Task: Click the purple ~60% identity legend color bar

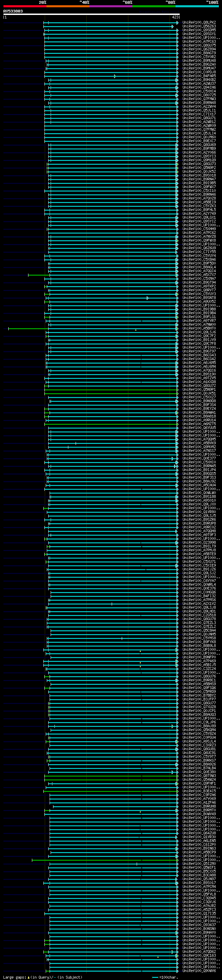Action: click(x=111, y=6)
